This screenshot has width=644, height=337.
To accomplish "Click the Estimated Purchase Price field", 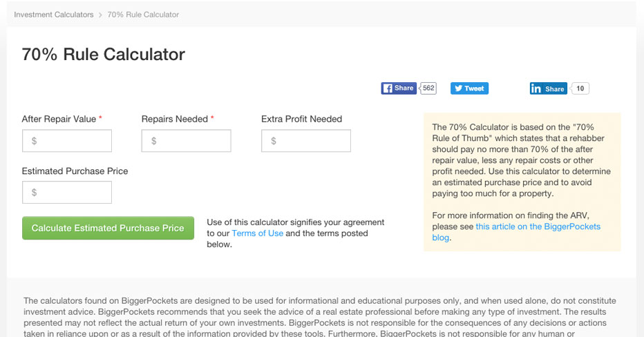I will (67, 193).
